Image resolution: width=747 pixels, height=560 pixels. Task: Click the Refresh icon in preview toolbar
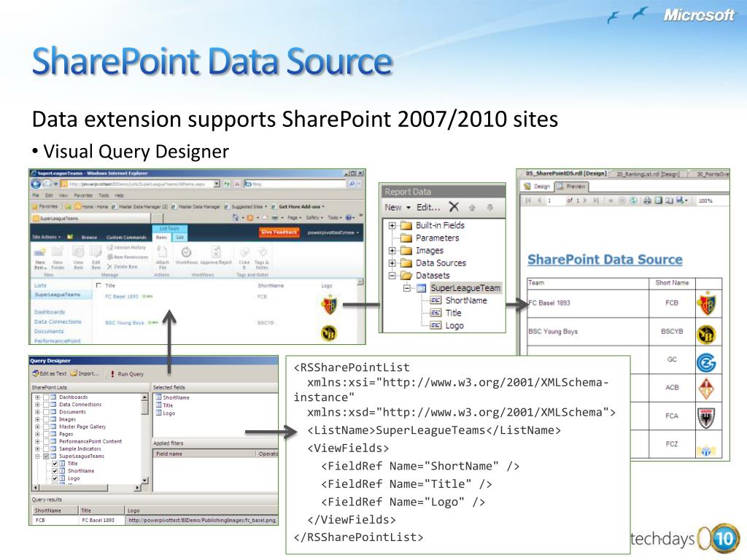pos(633,201)
